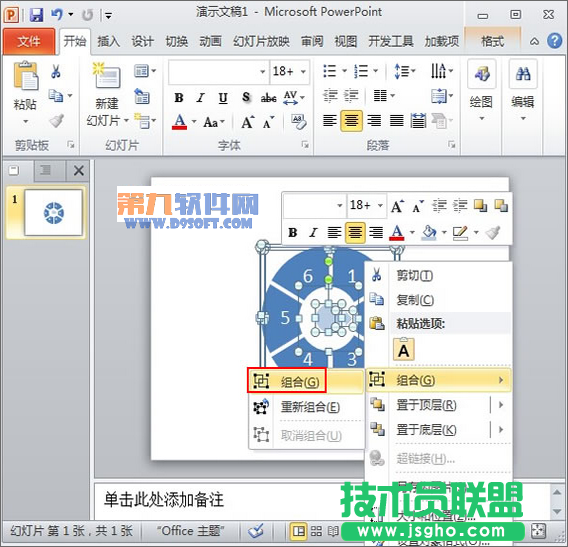The image size is (568, 547).
Task: Open the numbering list dropdown
Action: pyautogui.click(x=376, y=71)
